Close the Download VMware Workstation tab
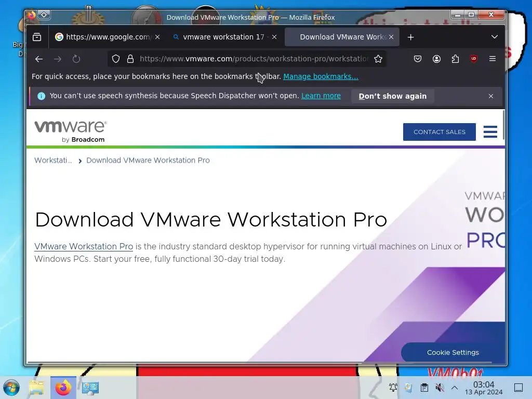 391,37
